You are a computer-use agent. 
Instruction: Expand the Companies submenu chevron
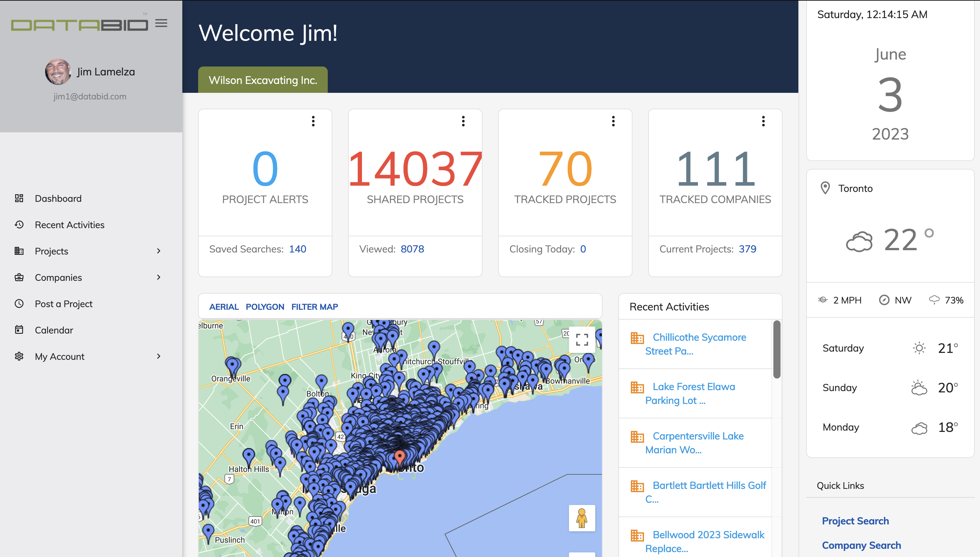click(159, 277)
